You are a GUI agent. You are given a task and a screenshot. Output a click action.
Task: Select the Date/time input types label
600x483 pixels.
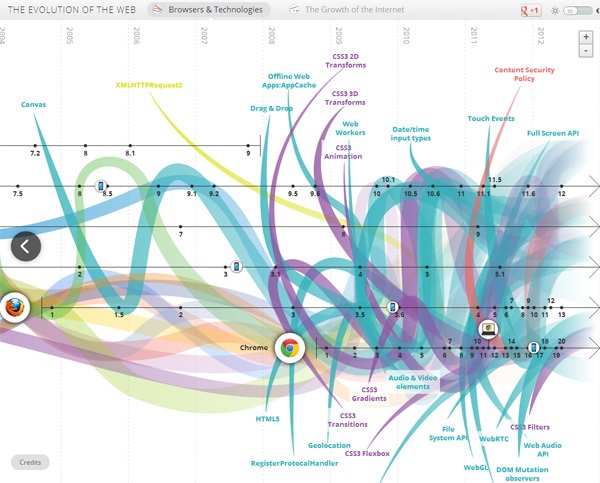pos(411,134)
